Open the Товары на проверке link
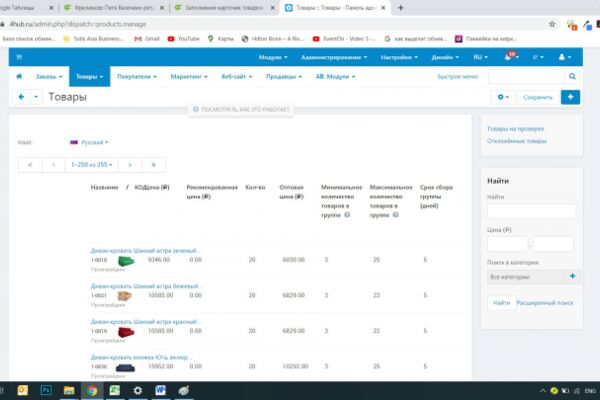Image resolution: width=600 pixels, height=400 pixels. pos(515,129)
